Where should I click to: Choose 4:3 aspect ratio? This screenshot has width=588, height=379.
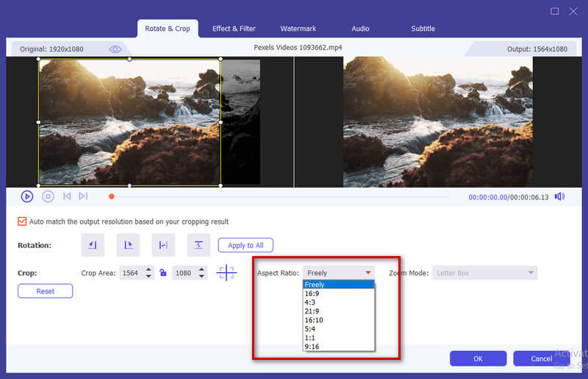coord(339,302)
